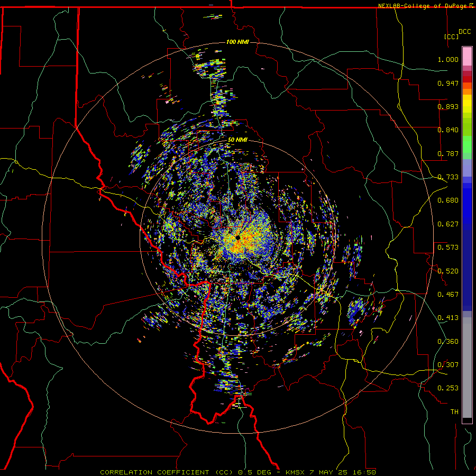476x476 pixels.
Task: Click the TH threshold label on the scale
Action: (454, 412)
